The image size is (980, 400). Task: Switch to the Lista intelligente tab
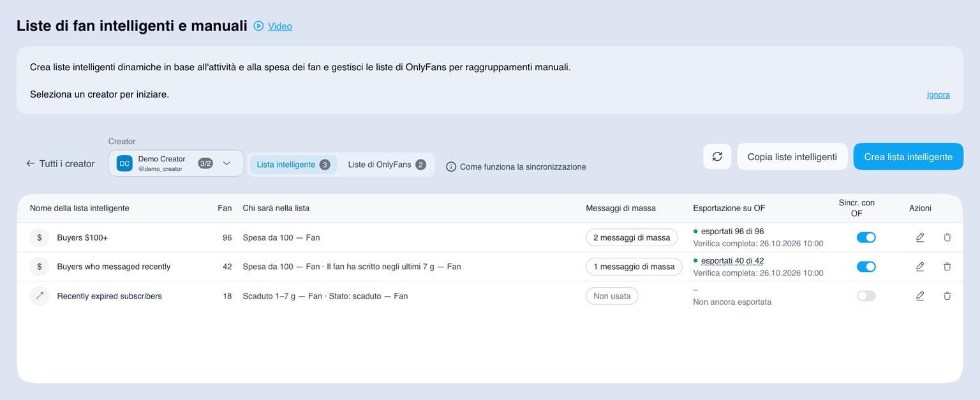(293, 165)
